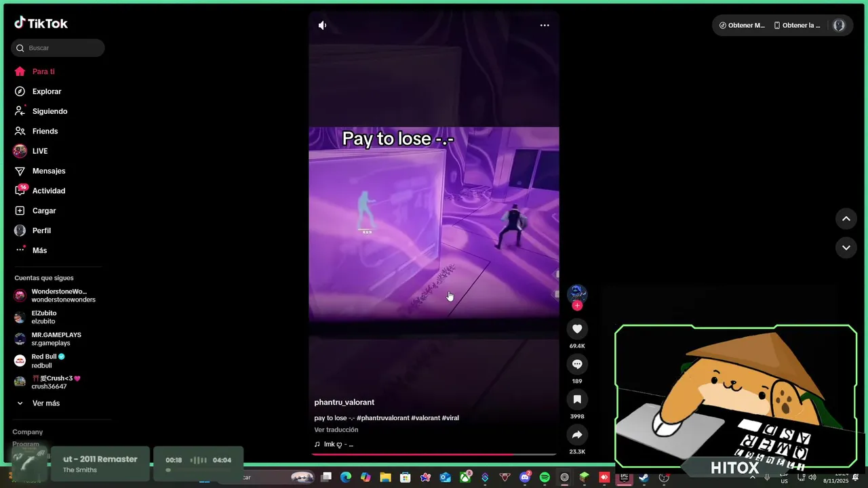Go to the Explorar page

[47, 91]
